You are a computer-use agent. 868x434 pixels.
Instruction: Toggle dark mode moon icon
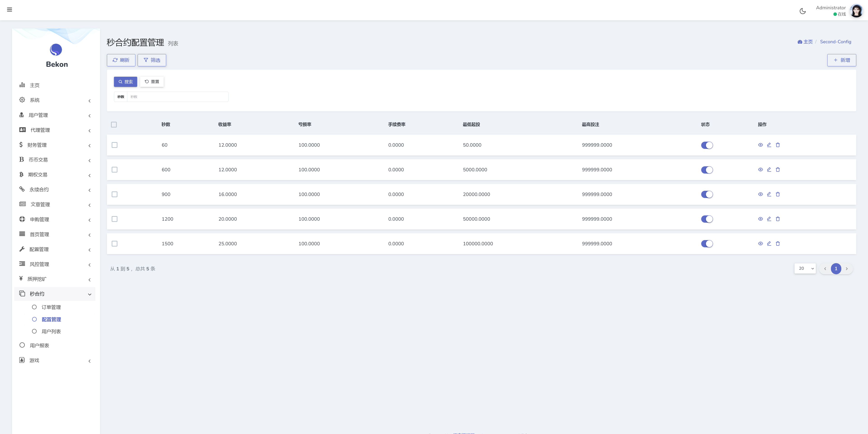pos(803,11)
